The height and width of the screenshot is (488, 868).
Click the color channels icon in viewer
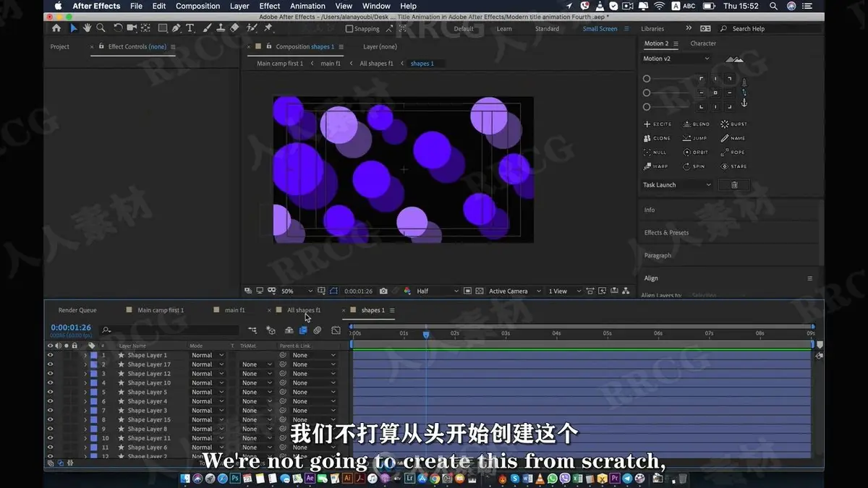[x=407, y=291]
